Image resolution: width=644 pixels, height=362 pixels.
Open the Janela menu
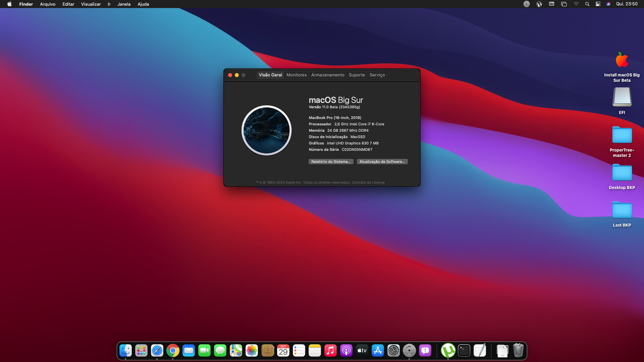124,4
